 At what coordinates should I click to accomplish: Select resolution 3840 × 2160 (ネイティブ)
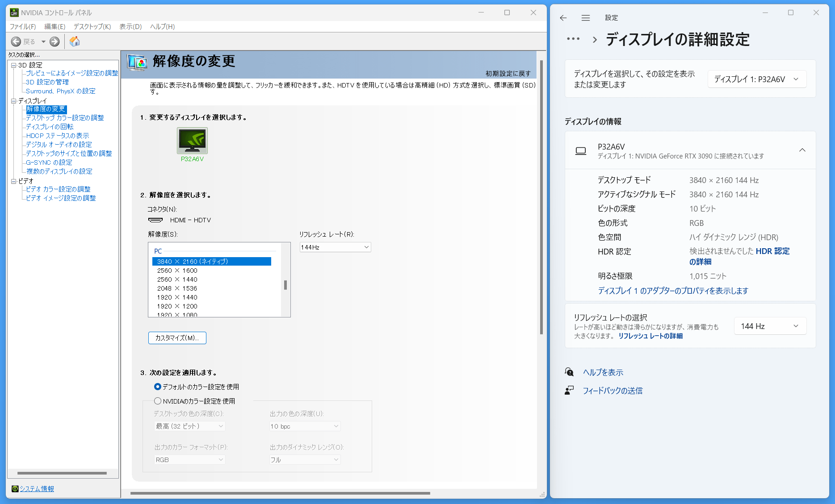(212, 262)
